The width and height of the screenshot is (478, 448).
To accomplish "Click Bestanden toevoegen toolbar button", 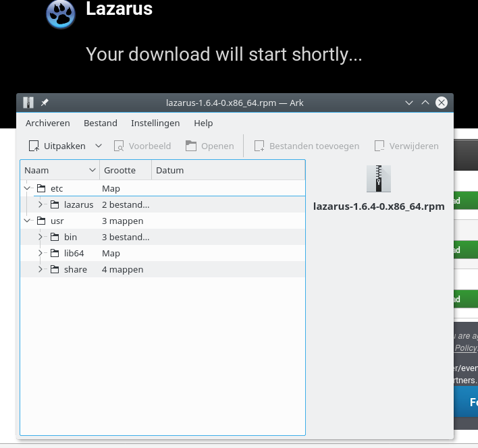I will pyautogui.click(x=307, y=146).
